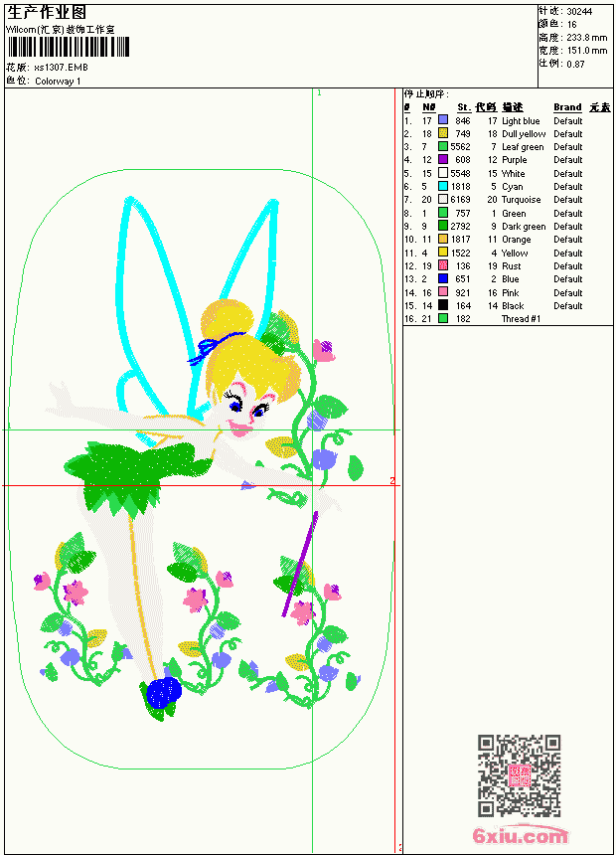Click the Rust description in row 12
Viewport: 616px width, 855px height.
[512, 266]
